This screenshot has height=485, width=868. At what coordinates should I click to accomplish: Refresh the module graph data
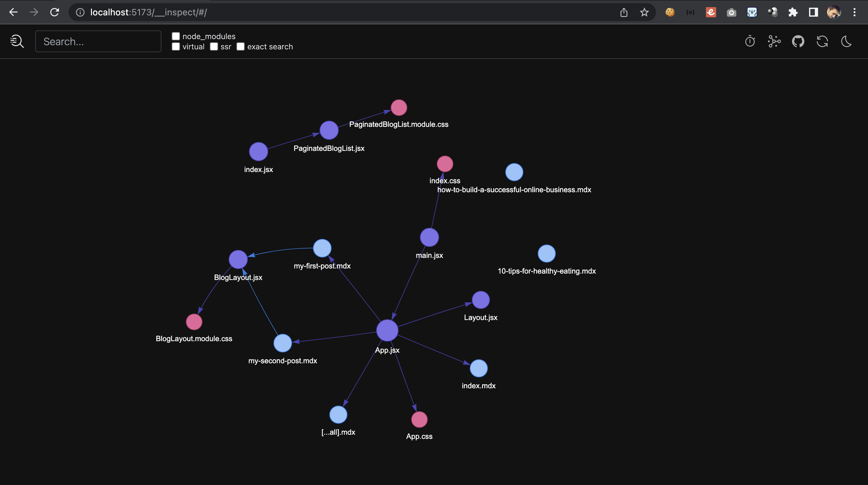coord(822,41)
